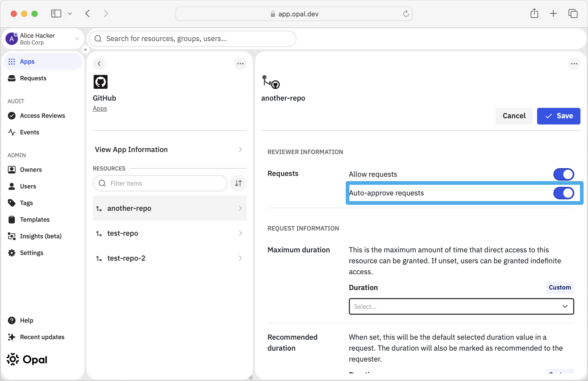Click the Access Reviews checkmark icon
The width and height of the screenshot is (588, 381).
pos(12,116)
